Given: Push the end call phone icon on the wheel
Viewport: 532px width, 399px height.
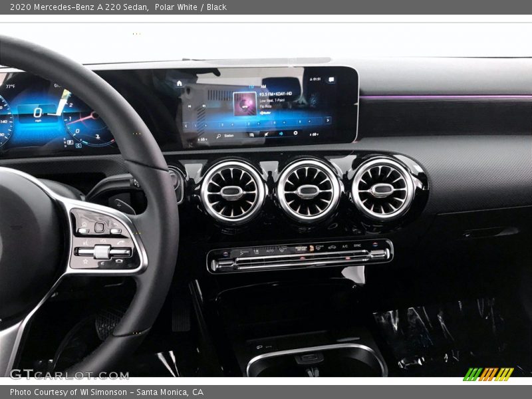Looking at the screenshot, I should (x=120, y=261).
